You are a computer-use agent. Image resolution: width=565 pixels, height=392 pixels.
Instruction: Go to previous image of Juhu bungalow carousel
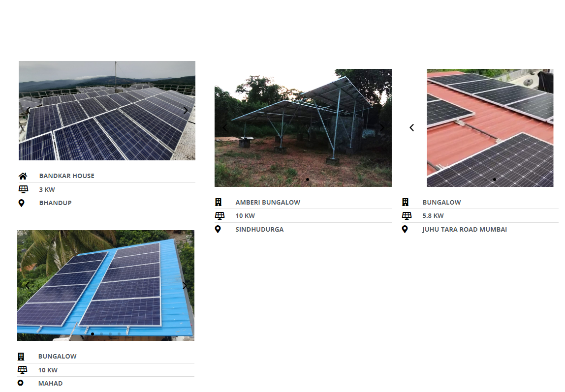point(411,127)
